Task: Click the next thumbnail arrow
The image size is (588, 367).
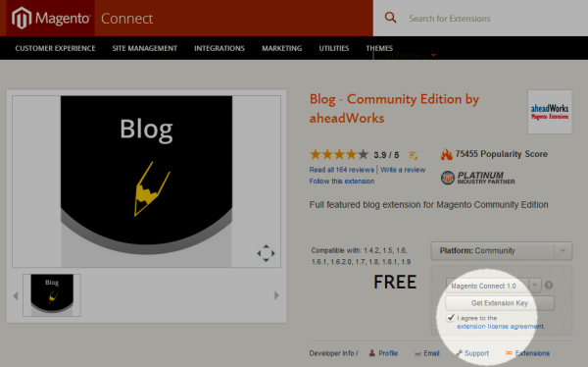Action: coord(276,295)
